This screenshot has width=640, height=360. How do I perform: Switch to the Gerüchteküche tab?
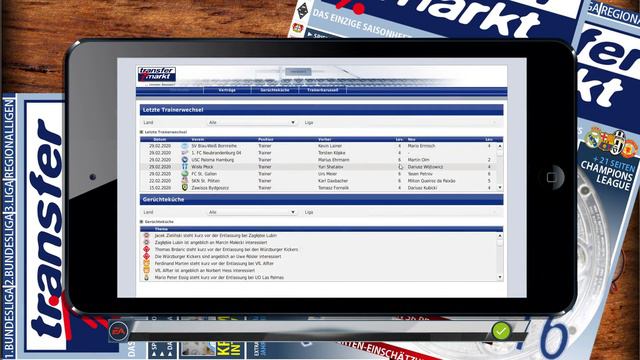(275, 90)
